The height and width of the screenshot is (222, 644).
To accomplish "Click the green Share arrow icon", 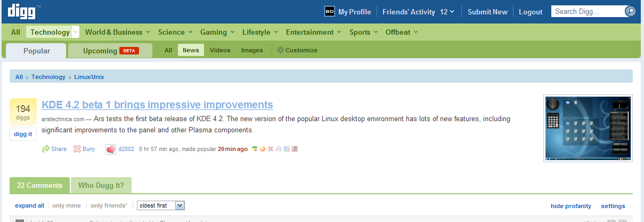I will pyautogui.click(x=46, y=149).
